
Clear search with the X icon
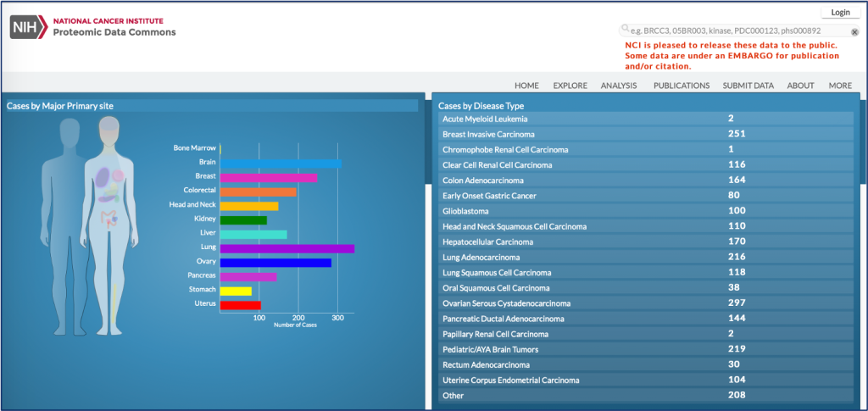pos(854,32)
